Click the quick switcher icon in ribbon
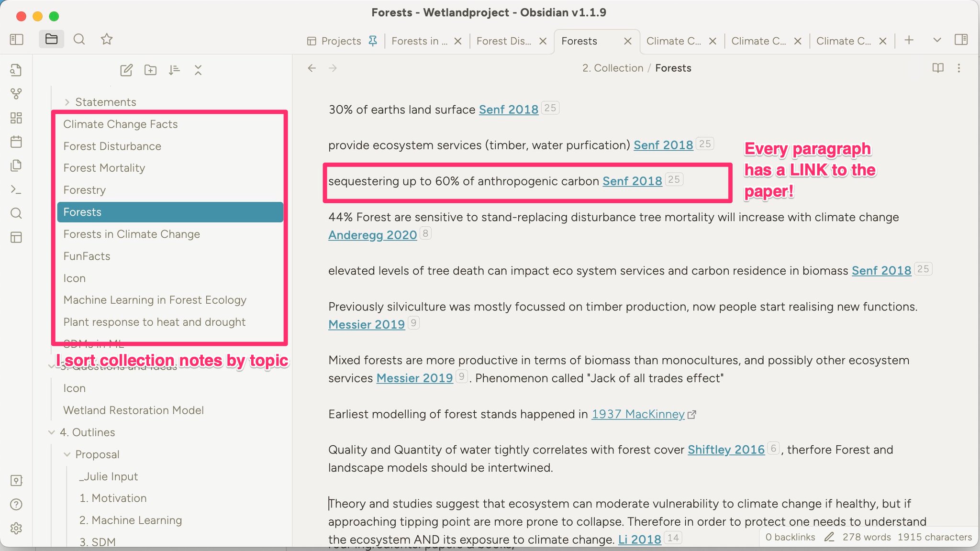This screenshot has height=551, width=980. (16, 70)
